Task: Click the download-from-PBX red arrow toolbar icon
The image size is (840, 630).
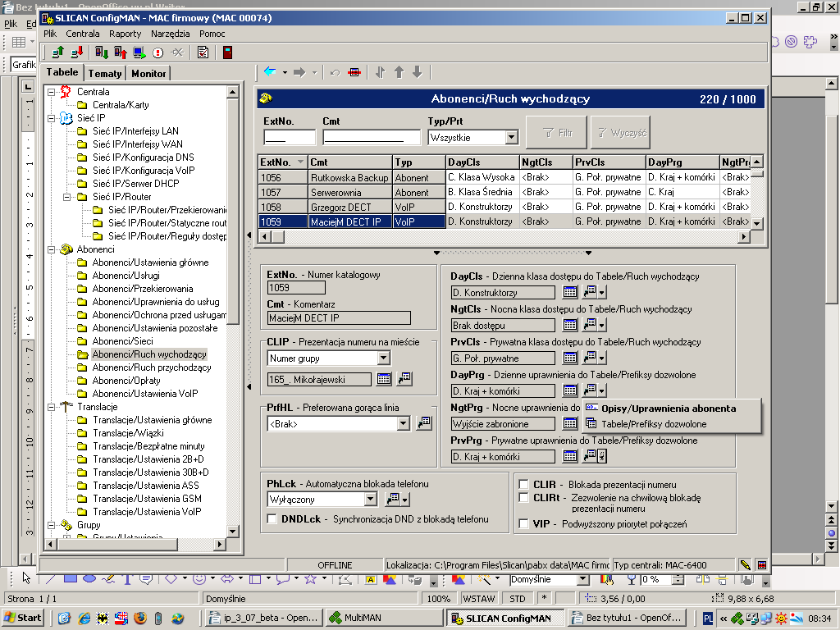Action: [x=76, y=52]
